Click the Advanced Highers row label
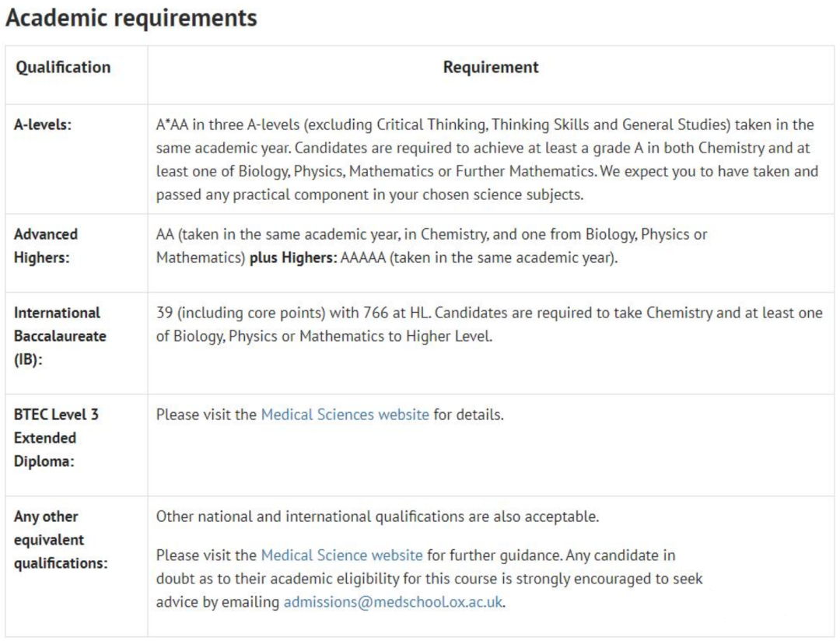Image resolution: width=840 pixels, height=641 pixels. click(46, 246)
